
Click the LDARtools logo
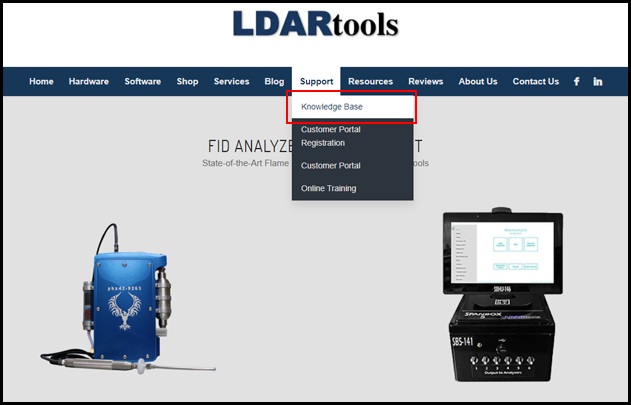coord(315,25)
